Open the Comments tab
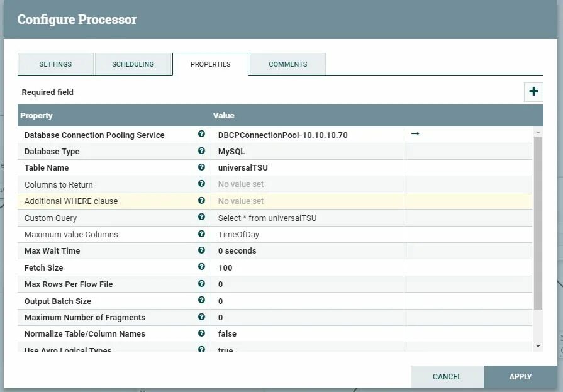The width and height of the screenshot is (563, 392). [x=287, y=64]
